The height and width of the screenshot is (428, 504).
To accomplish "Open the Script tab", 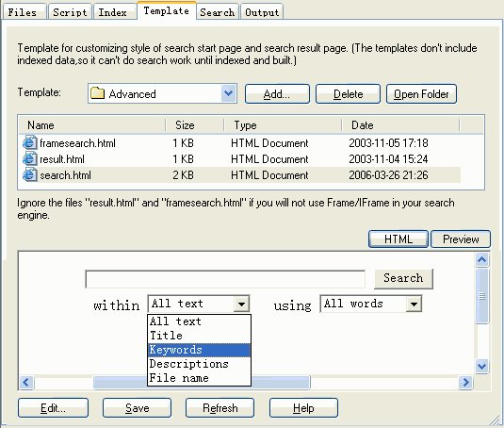I will pyautogui.click(x=70, y=12).
